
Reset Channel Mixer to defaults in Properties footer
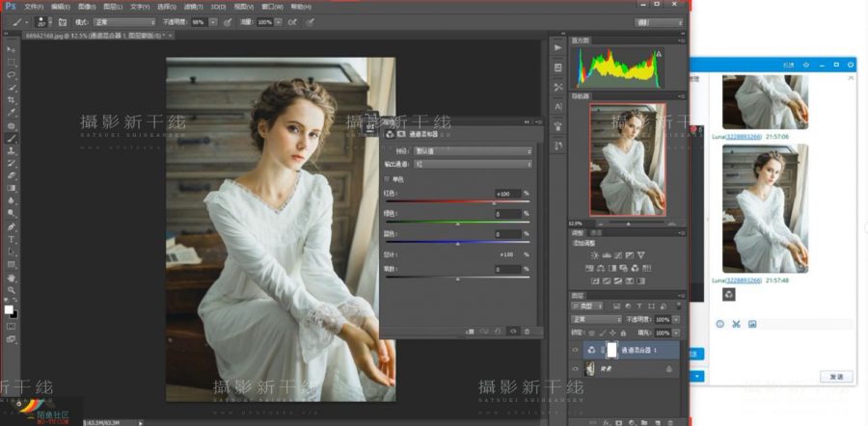499,332
